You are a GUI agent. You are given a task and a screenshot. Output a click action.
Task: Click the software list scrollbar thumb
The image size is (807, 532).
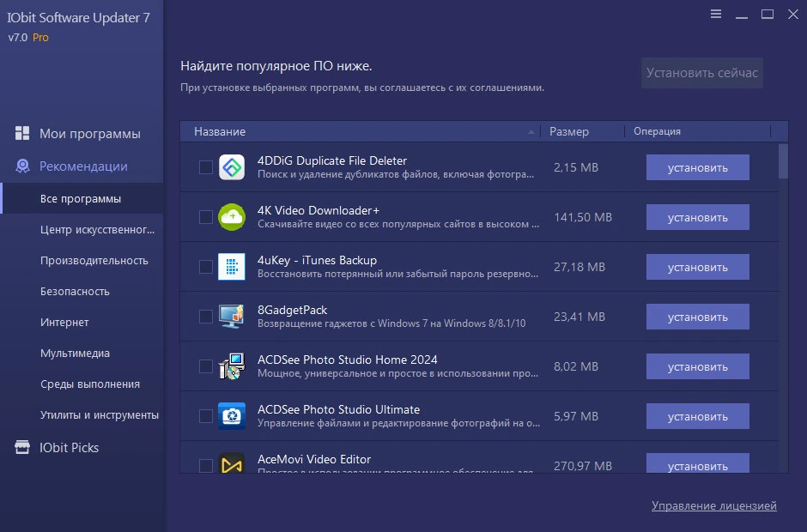(783, 161)
